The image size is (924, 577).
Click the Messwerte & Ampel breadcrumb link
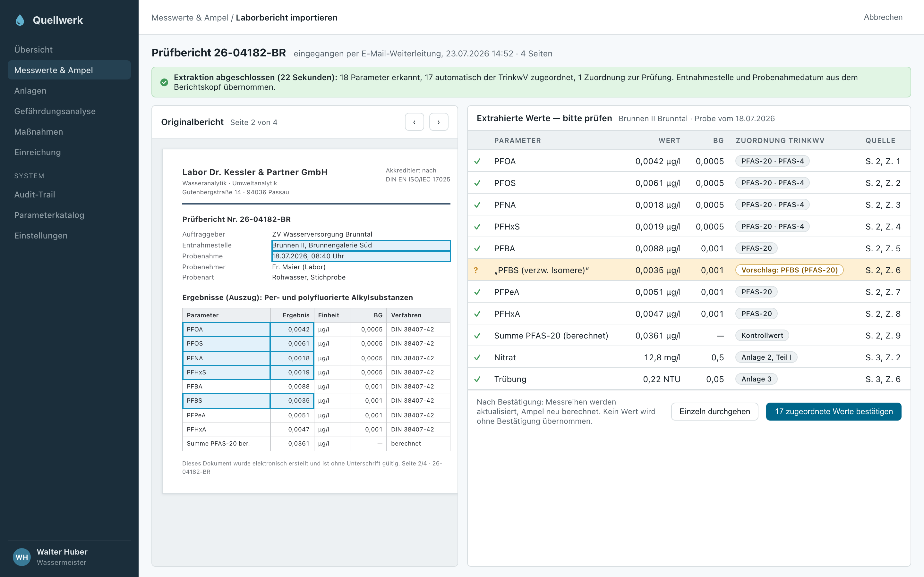190,18
